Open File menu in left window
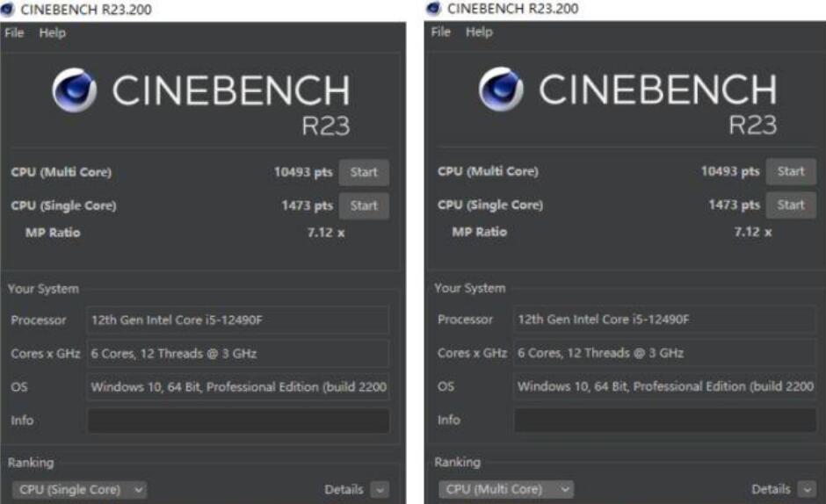The image size is (826, 504). (x=14, y=32)
